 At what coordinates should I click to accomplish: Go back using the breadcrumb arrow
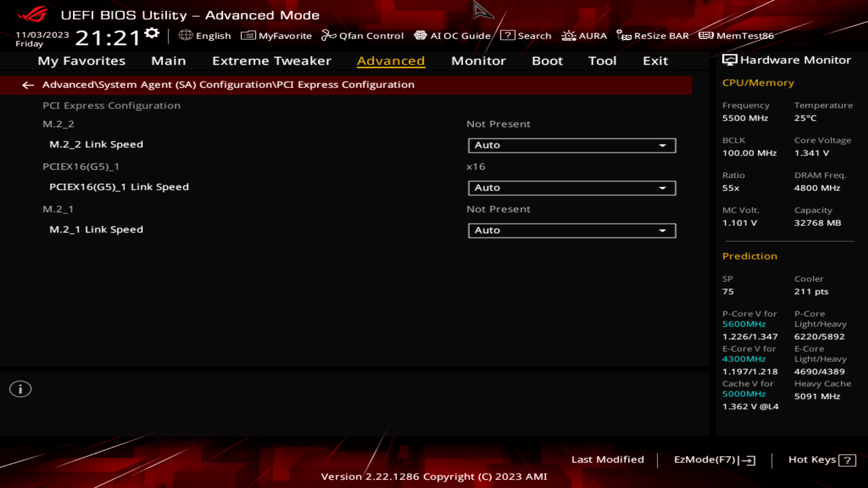tap(28, 85)
